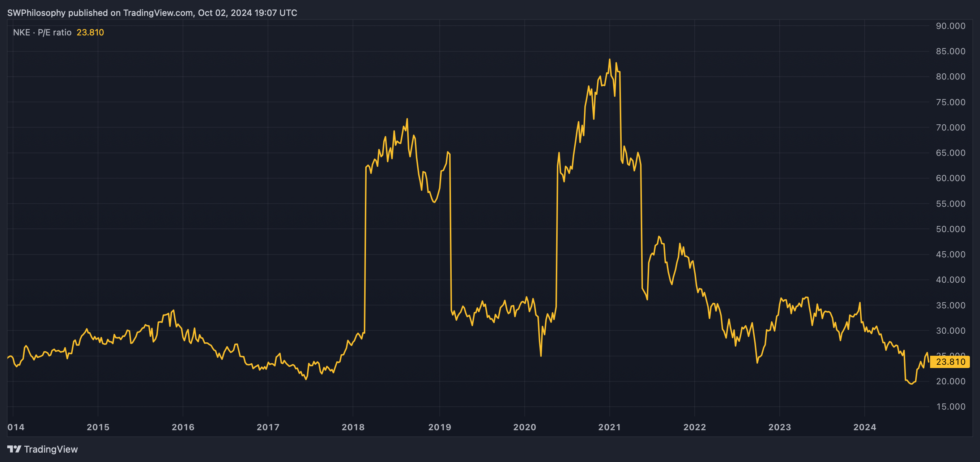Click the 35.000 price scale label
Viewport: 980px width, 462px height.
tap(950, 305)
